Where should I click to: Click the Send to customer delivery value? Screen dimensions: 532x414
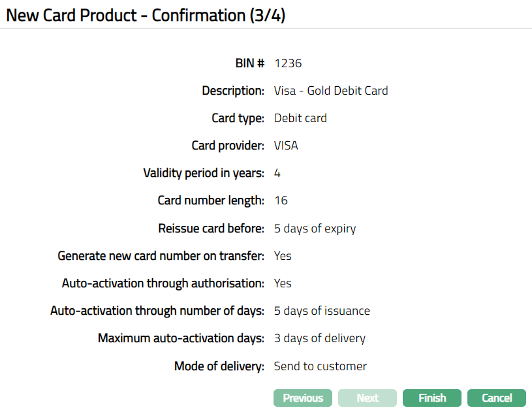(321, 366)
